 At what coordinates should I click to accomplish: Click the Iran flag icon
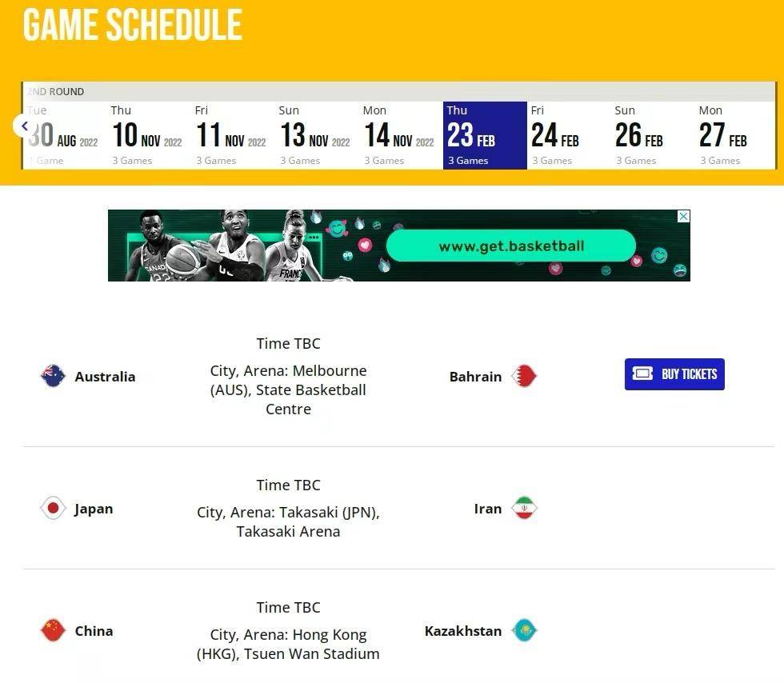(524, 508)
